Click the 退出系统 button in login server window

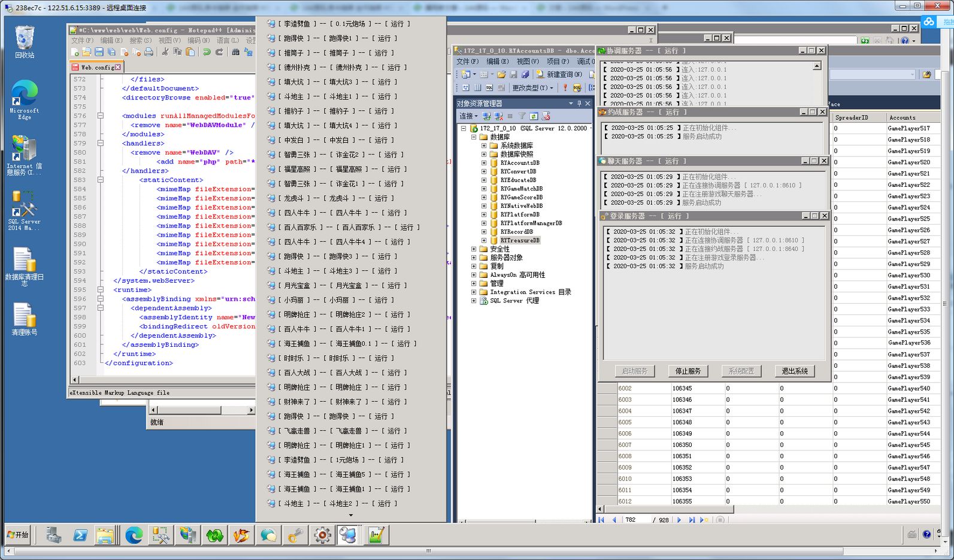(795, 371)
